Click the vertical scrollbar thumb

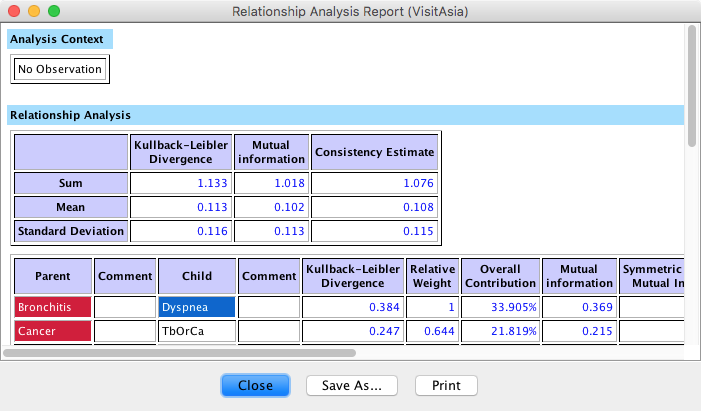[x=691, y=85]
